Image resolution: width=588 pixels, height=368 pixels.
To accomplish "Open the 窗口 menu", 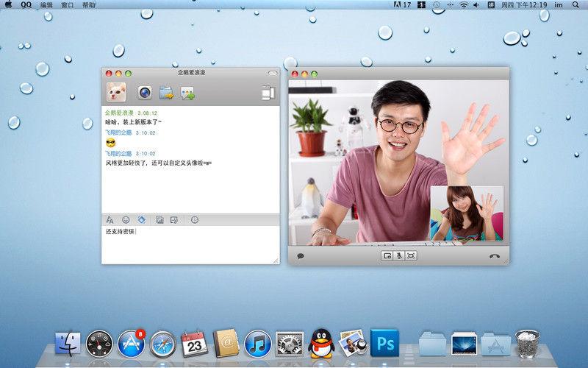I will (68, 5).
